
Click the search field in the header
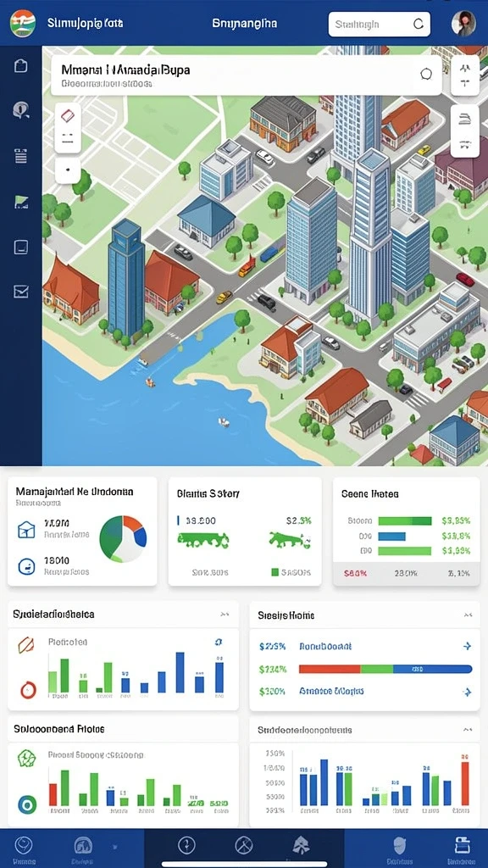click(379, 25)
